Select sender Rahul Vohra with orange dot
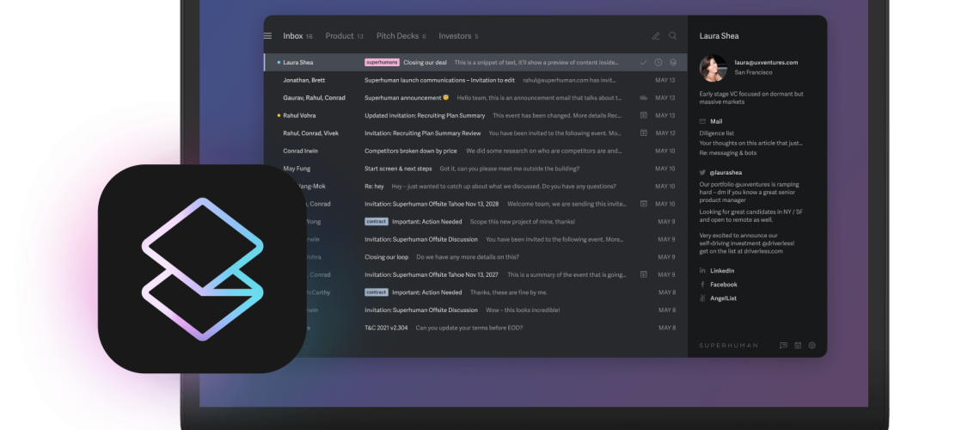 click(299, 115)
